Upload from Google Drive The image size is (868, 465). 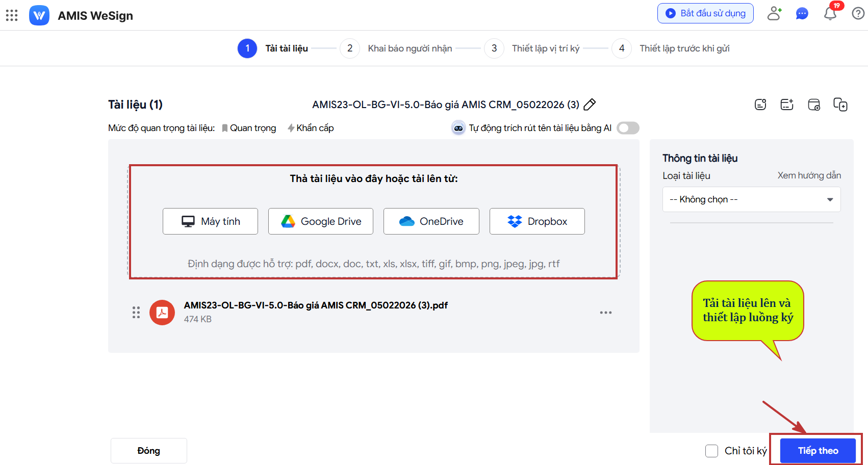pyautogui.click(x=321, y=221)
